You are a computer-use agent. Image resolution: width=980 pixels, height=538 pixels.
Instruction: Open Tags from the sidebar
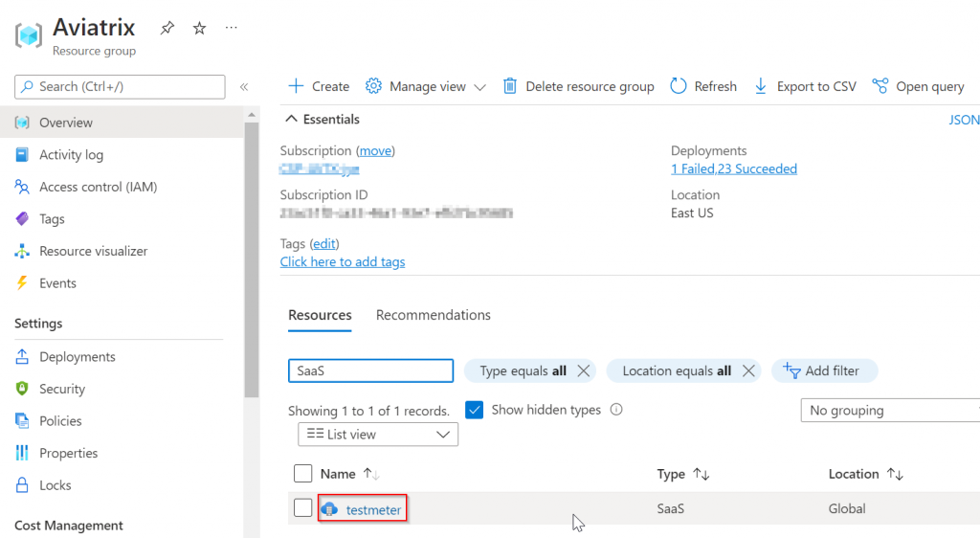52,218
